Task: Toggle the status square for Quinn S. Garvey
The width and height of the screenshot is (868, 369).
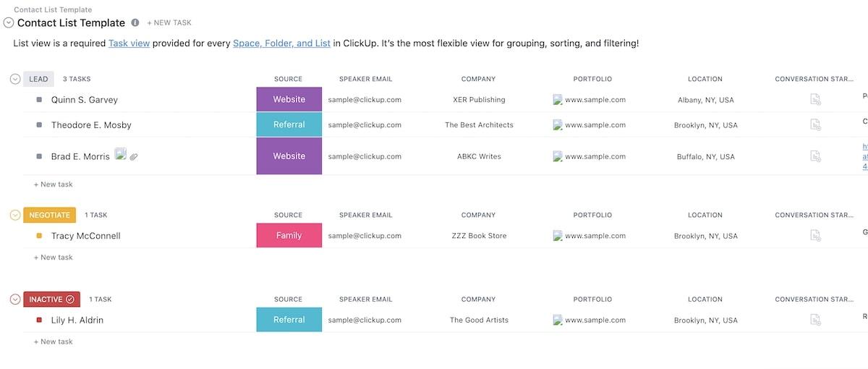Action: click(39, 100)
